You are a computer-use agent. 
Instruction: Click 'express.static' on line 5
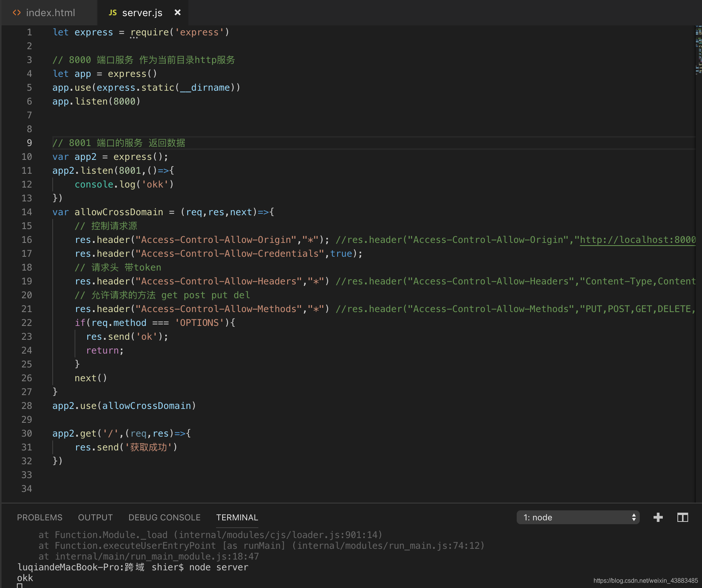[x=135, y=88]
